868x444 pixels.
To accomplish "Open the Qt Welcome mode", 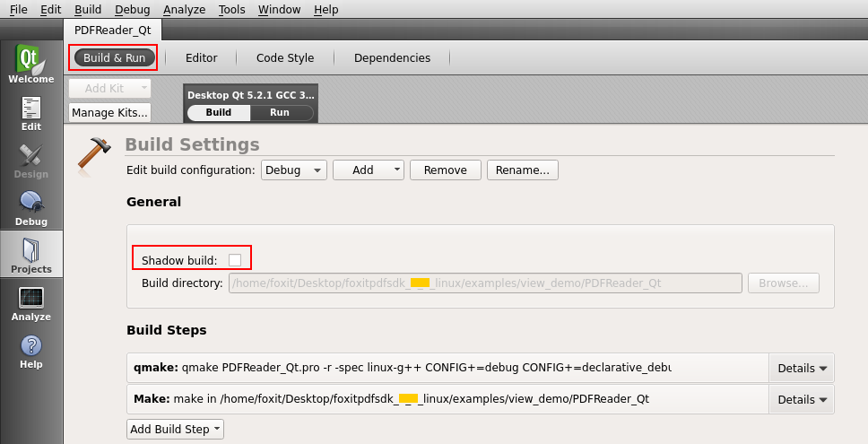I will (x=31, y=65).
